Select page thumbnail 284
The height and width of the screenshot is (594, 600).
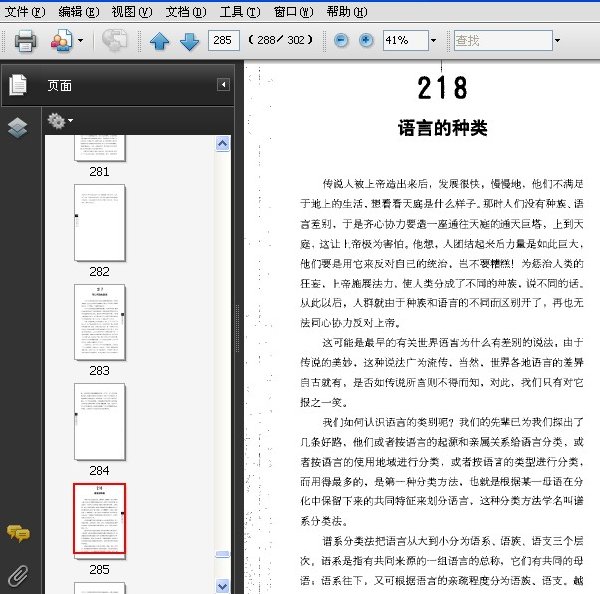[99, 422]
